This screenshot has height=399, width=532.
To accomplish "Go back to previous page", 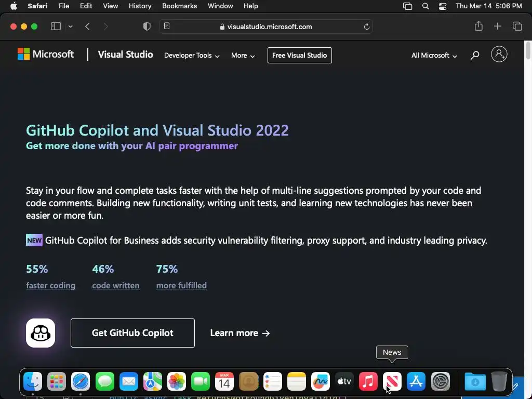I will tap(87, 26).
